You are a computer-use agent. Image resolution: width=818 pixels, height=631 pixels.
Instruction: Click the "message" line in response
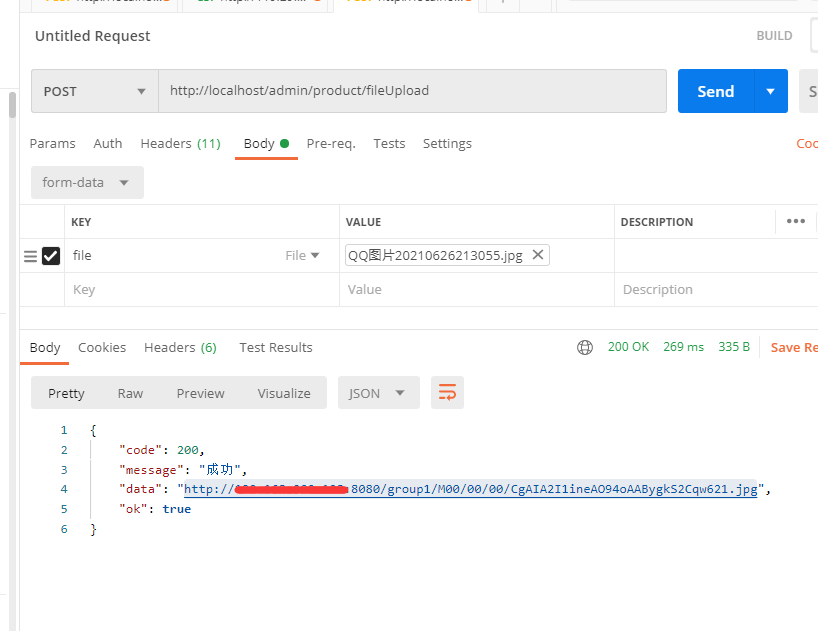183,470
